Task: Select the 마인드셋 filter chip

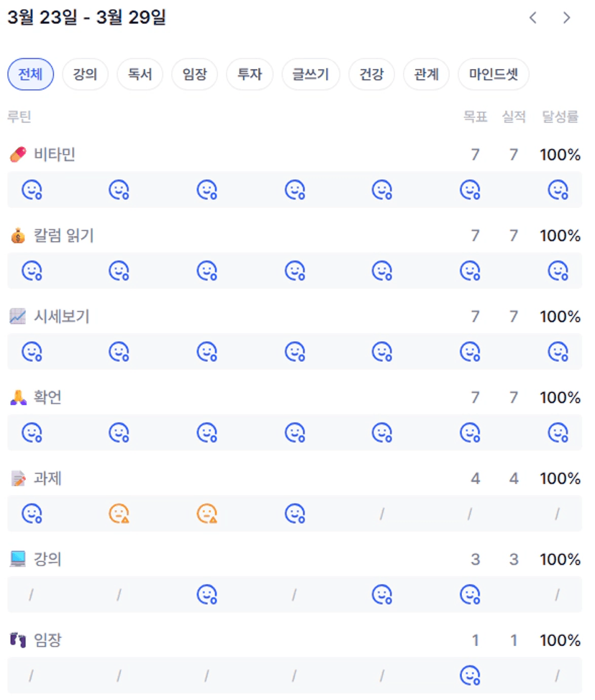Action: point(494,74)
